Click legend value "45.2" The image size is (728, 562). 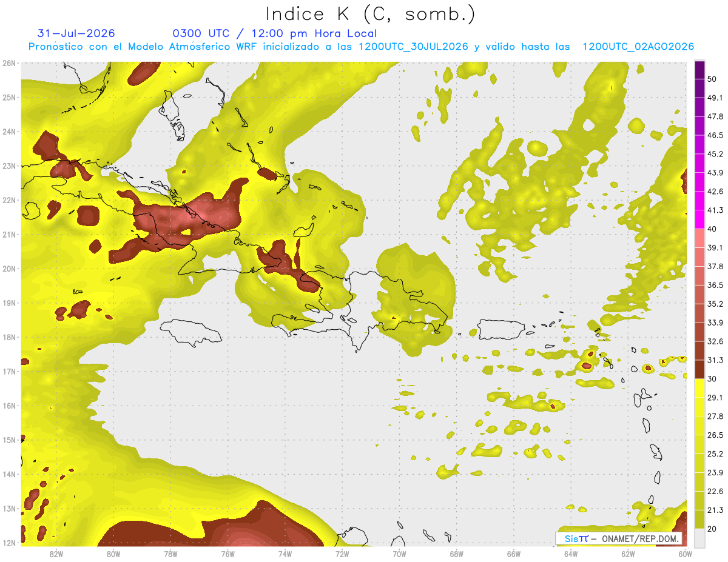[715, 154]
